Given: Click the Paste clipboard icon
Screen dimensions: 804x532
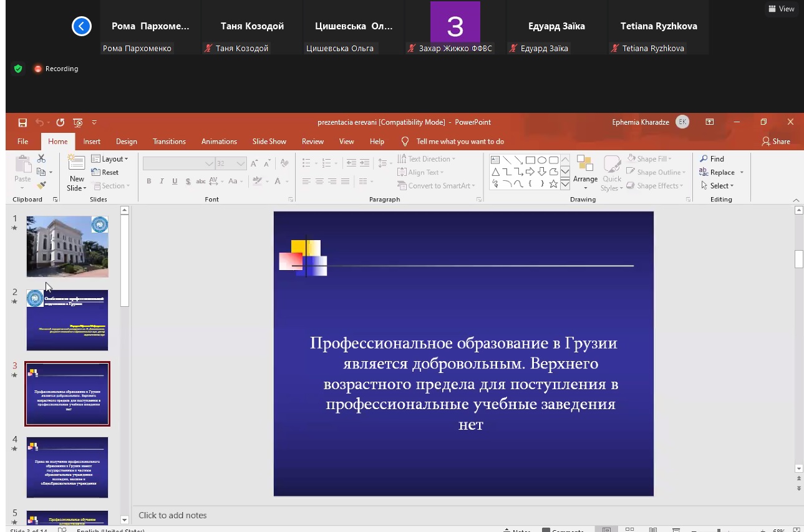Looking at the screenshot, I should point(23,165).
